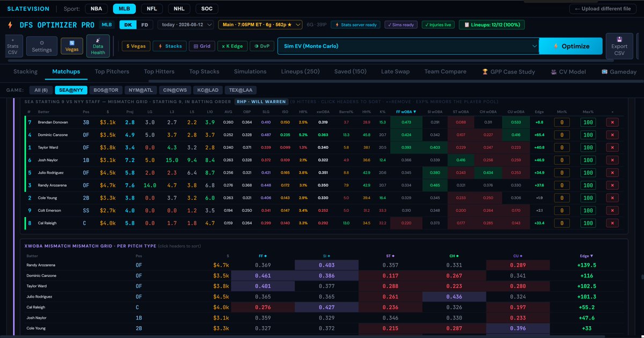Viewport: 644px width, 338px height.
Task: Remove Randy Arozarena with red X
Action: point(613,185)
